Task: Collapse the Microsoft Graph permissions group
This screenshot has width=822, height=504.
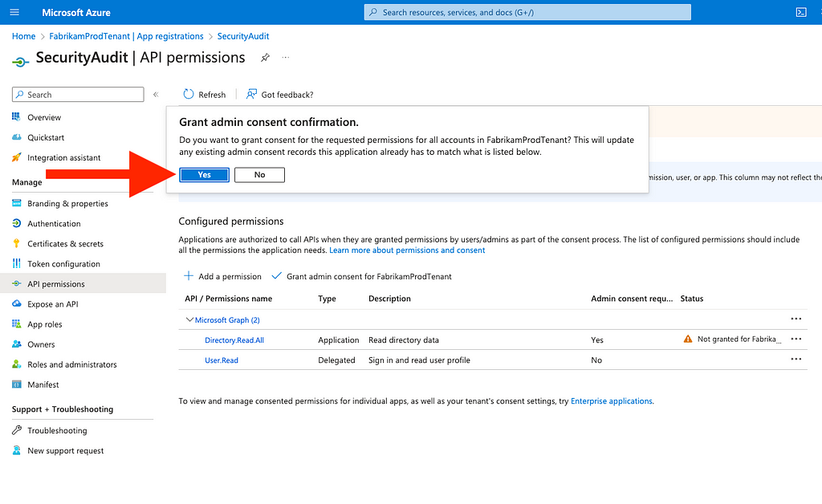Action: pos(189,319)
